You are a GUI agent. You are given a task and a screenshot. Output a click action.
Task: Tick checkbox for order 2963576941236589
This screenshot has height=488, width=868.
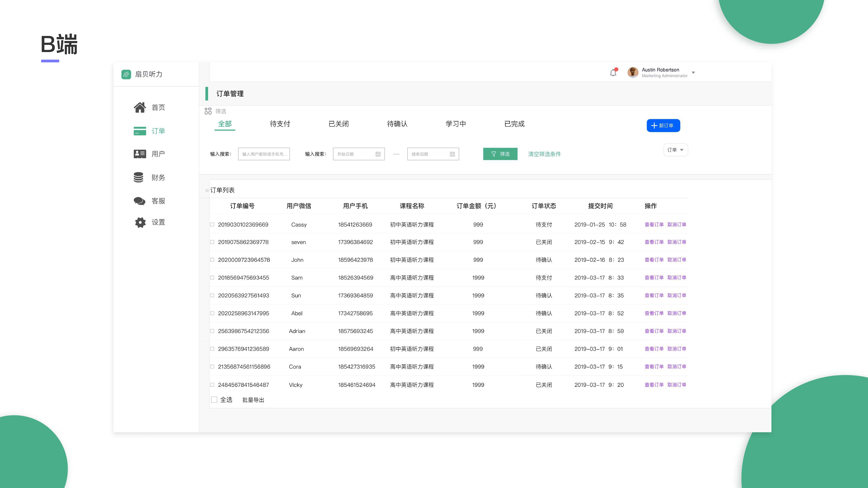[212, 349]
